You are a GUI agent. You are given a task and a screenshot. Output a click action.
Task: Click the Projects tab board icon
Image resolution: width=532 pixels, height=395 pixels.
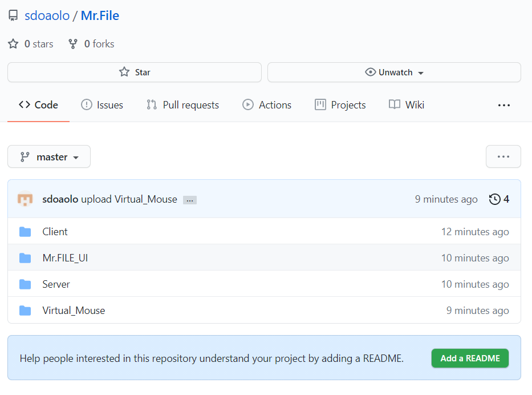click(320, 104)
